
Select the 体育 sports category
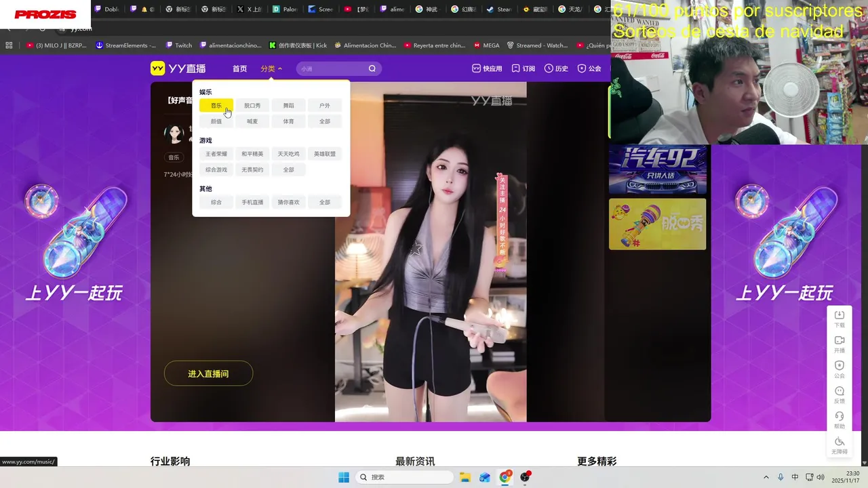(x=289, y=121)
